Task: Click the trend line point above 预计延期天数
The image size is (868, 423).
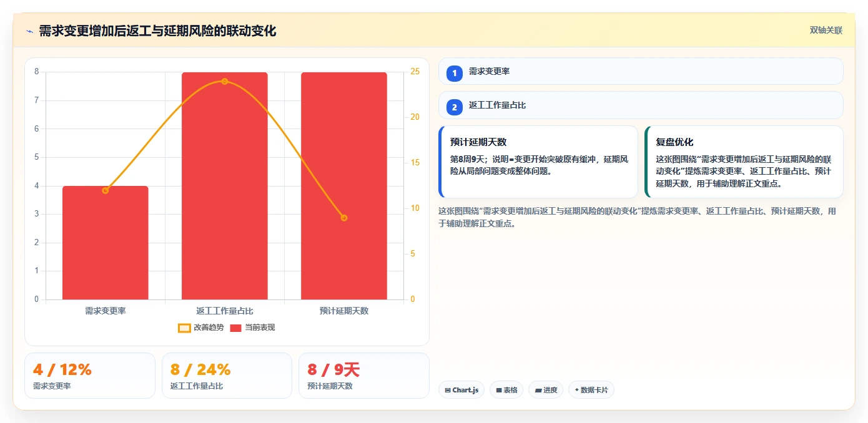Action: coord(344,218)
